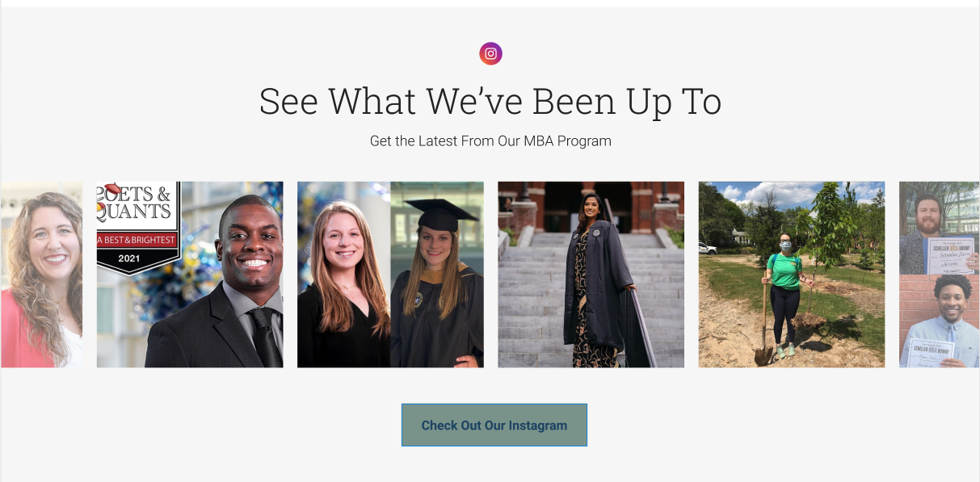
Task: Click the Check Out Our Instagram button
Action: 494,425
